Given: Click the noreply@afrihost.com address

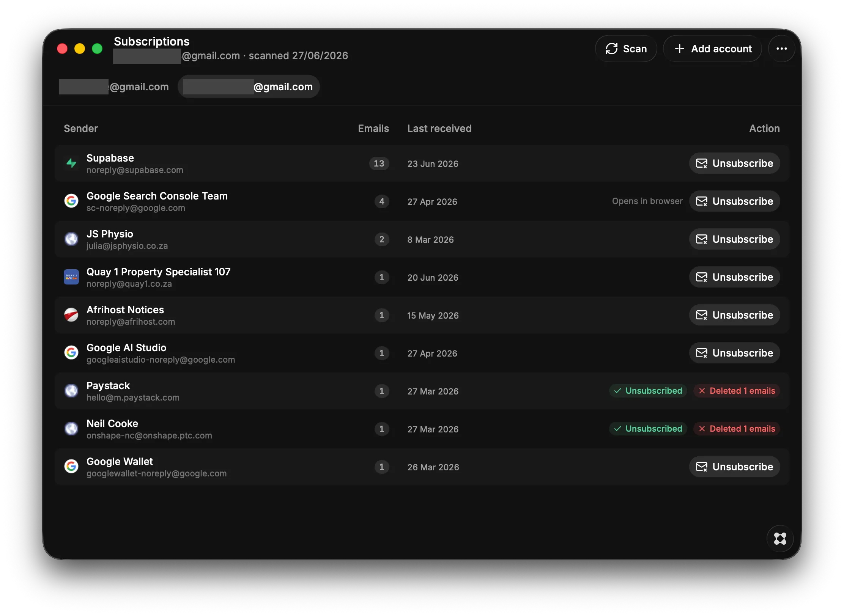Looking at the screenshot, I should (x=131, y=322).
